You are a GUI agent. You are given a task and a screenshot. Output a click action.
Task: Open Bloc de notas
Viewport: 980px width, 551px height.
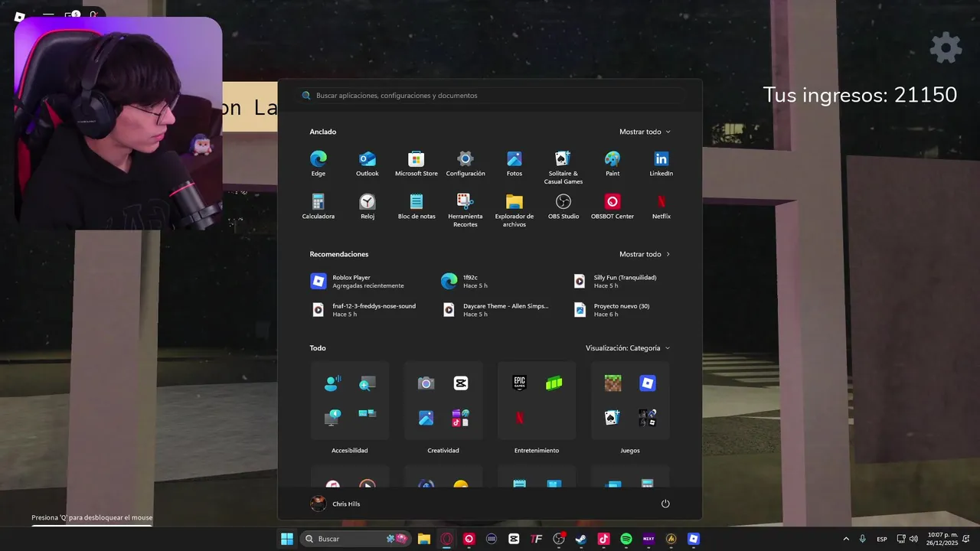click(416, 206)
